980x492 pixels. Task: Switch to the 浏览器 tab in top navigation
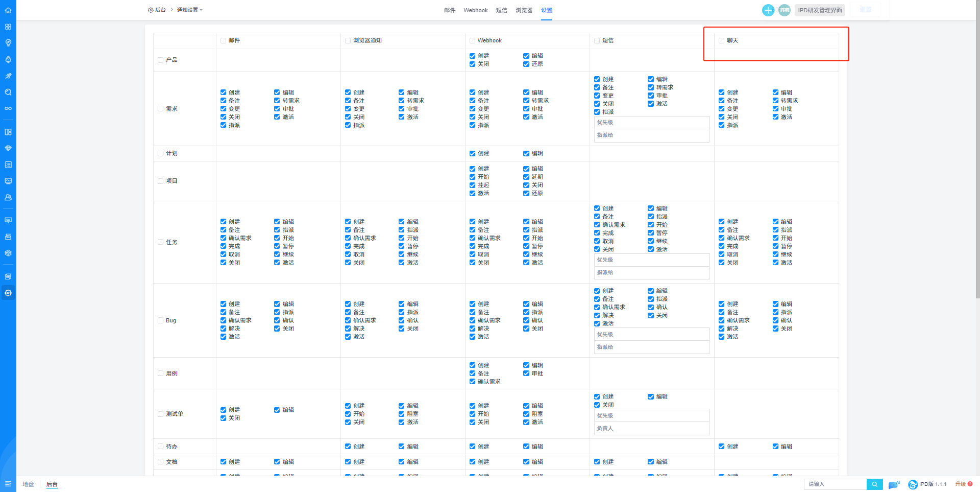coord(524,10)
